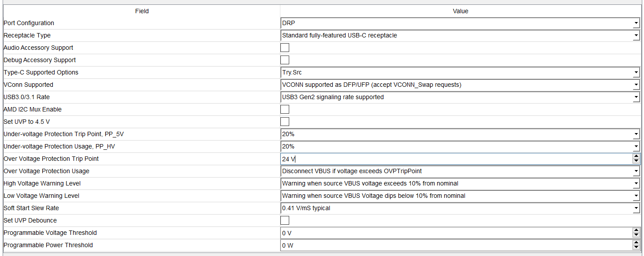Open the Soft Start Slew Rate dropdown
The height and width of the screenshot is (256, 644).
tap(636, 208)
